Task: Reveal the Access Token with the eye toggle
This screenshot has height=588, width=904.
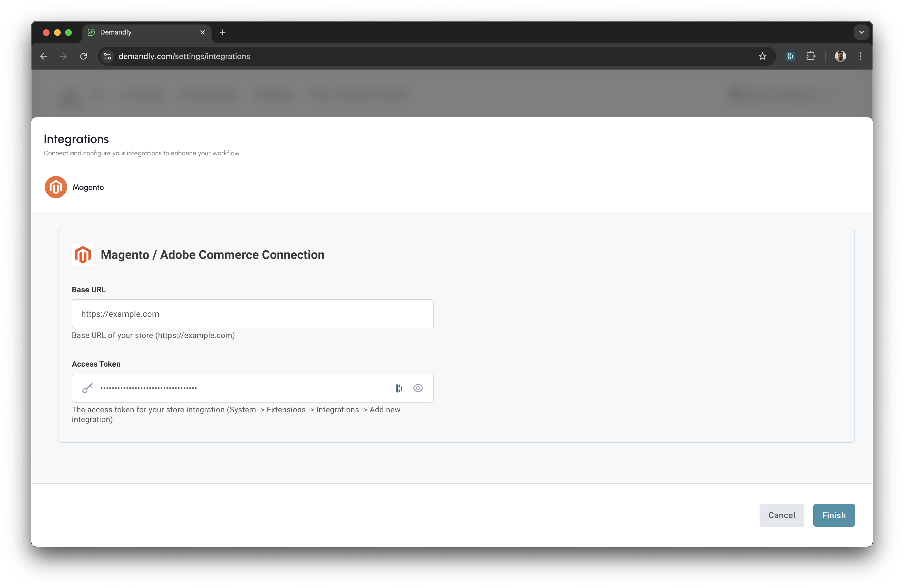Action: (418, 388)
